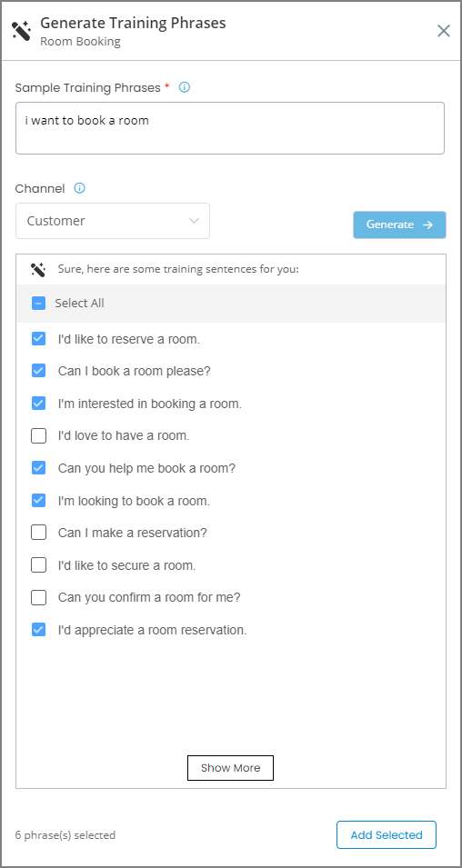Check "Can I make a reservation?" phrase

(x=38, y=534)
